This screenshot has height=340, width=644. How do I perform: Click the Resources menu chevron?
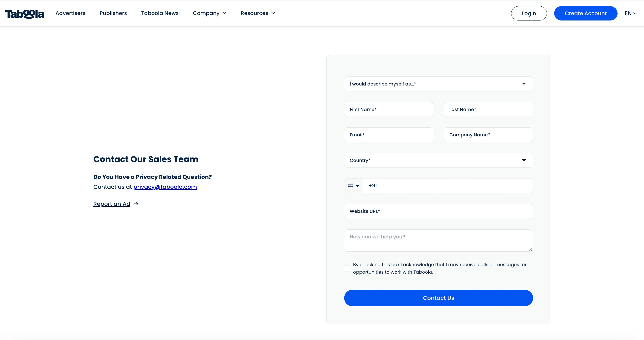pos(273,13)
